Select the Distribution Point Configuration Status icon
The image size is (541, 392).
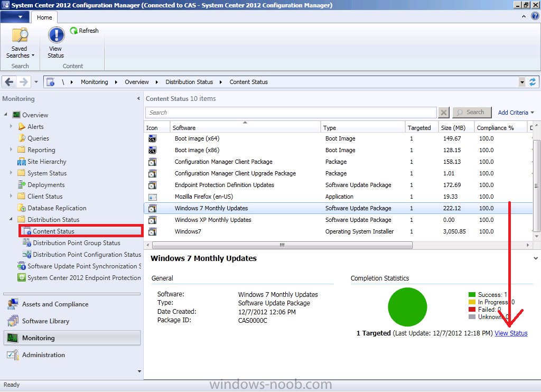click(27, 254)
